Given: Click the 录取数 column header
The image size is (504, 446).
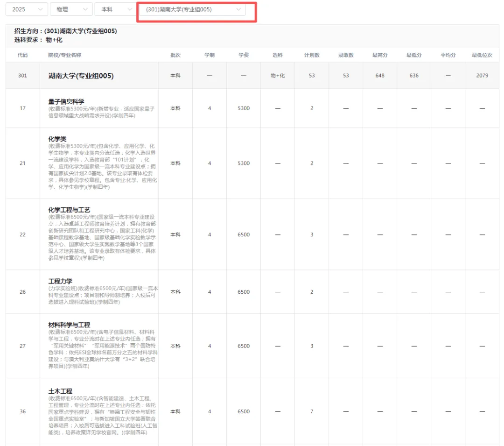Looking at the screenshot, I should (346, 55).
